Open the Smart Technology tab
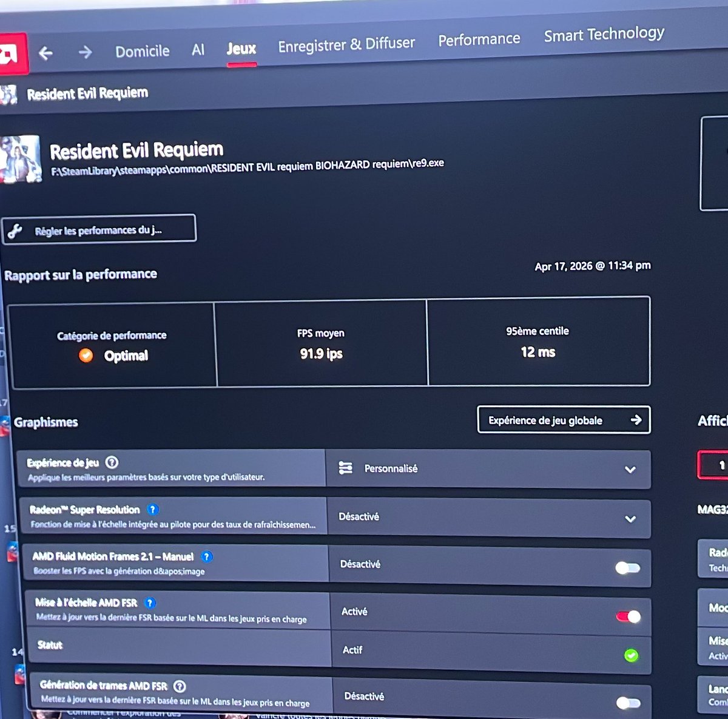The image size is (728, 719). (x=604, y=34)
